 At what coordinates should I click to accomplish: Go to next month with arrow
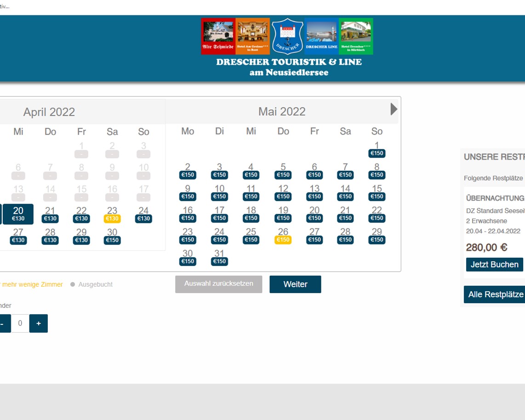click(x=394, y=109)
